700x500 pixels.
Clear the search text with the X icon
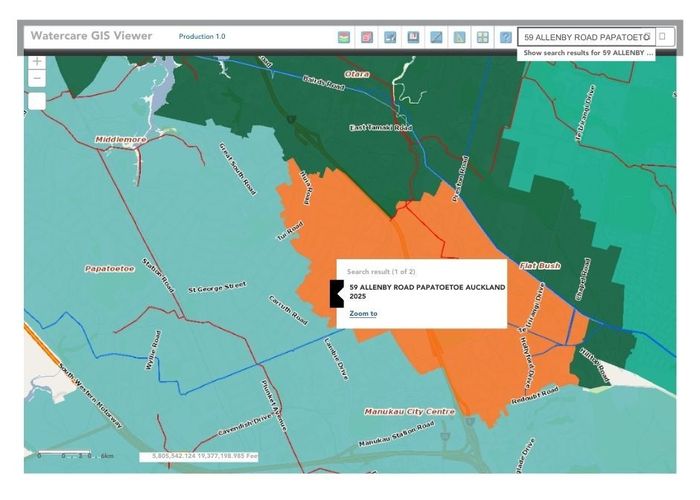[647, 37]
